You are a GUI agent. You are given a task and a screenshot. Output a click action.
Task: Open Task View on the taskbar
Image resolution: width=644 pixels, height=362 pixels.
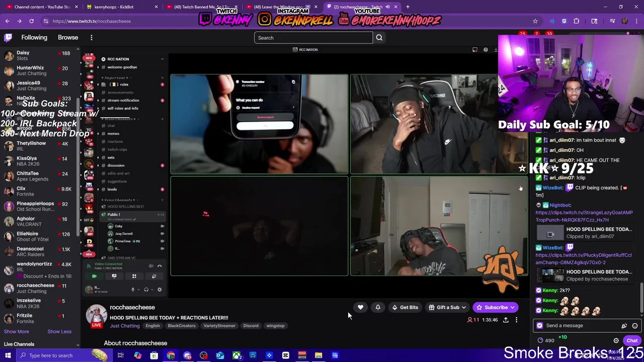(x=121, y=355)
